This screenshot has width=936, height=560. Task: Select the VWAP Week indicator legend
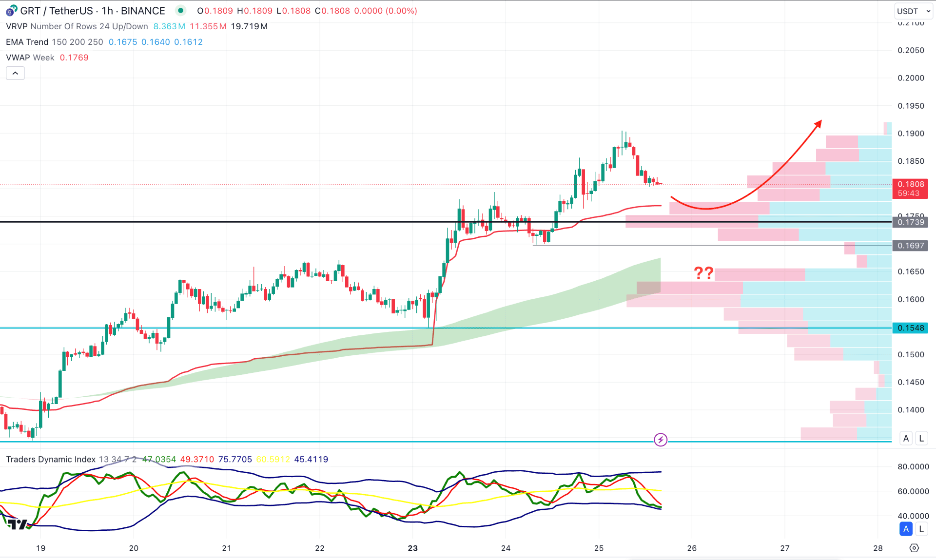pyautogui.click(x=30, y=58)
